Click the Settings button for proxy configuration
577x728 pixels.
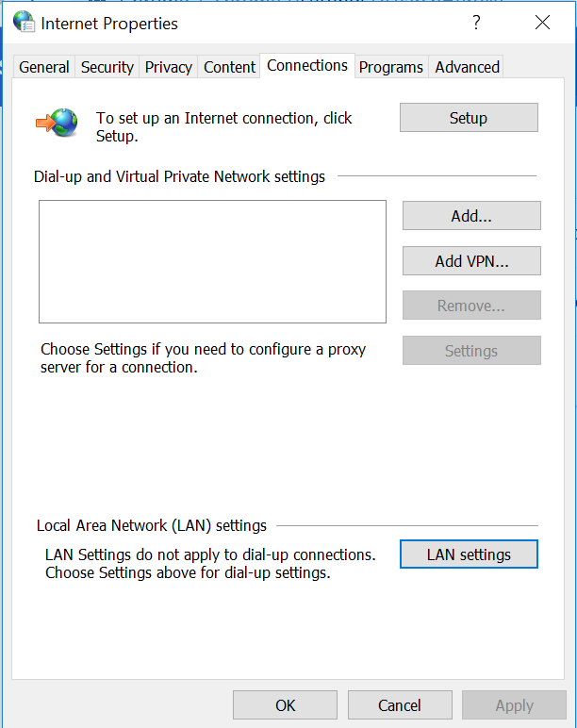tap(471, 351)
